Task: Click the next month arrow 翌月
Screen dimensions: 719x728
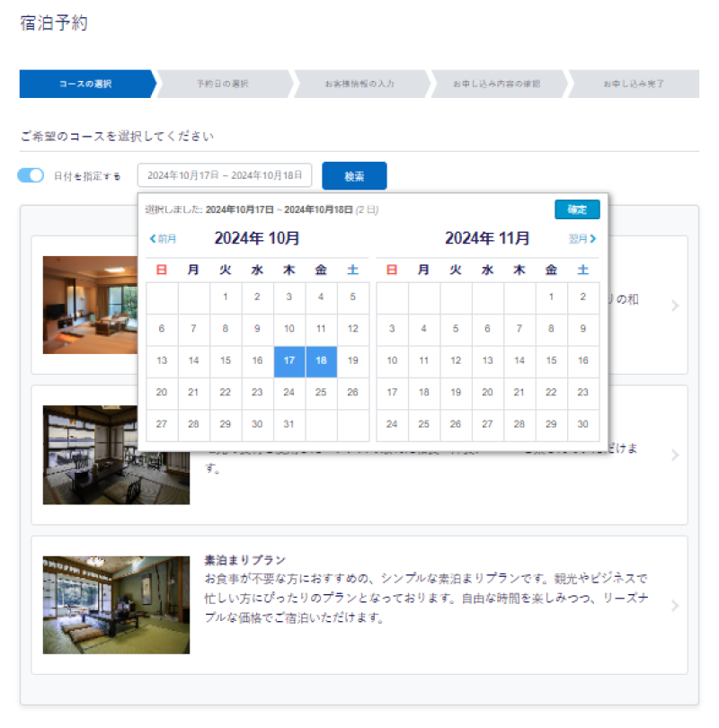Action: (x=583, y=238)
